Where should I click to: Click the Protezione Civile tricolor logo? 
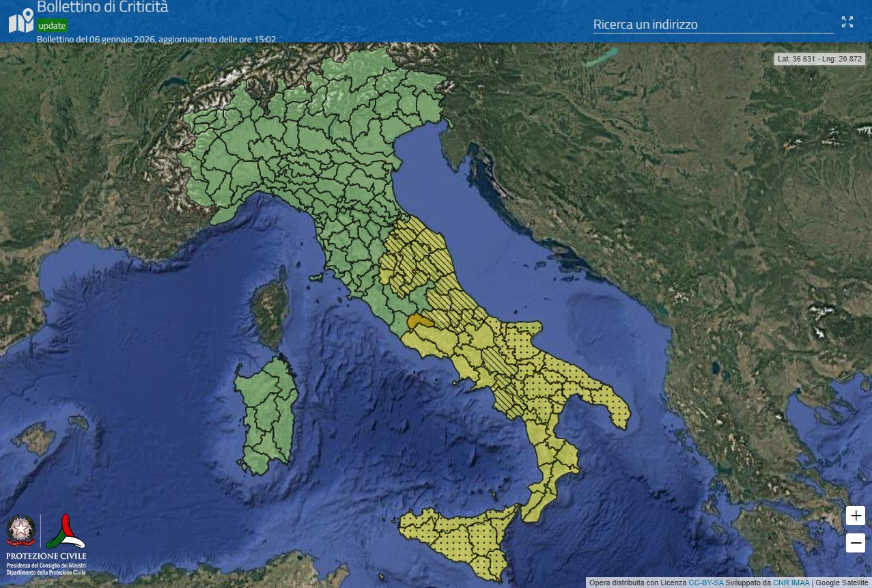(65, 531)
